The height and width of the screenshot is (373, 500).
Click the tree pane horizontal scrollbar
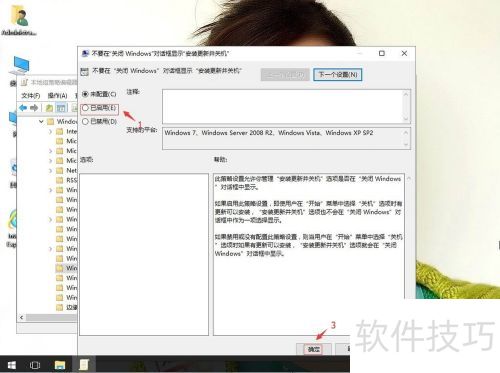click(x=49, y=317)
